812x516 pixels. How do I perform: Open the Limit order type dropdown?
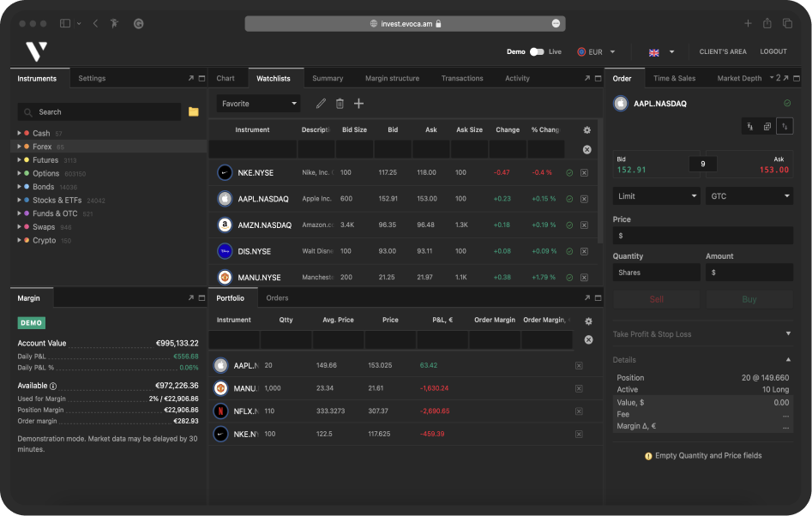[x=657, y=196]
